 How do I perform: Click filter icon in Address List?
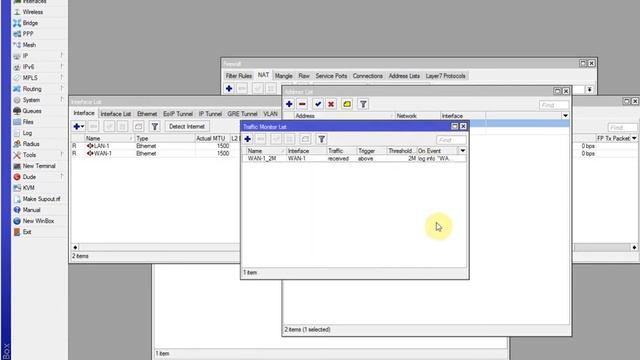click(363, 104)
